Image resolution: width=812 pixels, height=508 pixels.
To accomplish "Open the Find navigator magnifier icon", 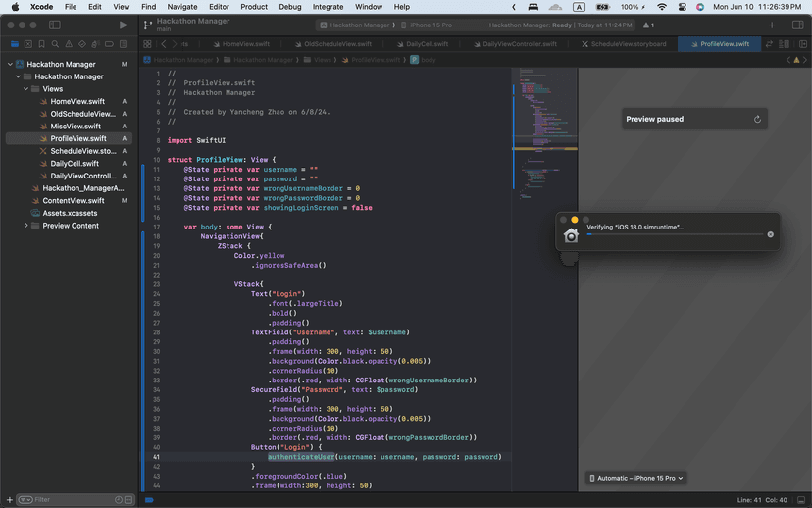I will tap(55, 44).
